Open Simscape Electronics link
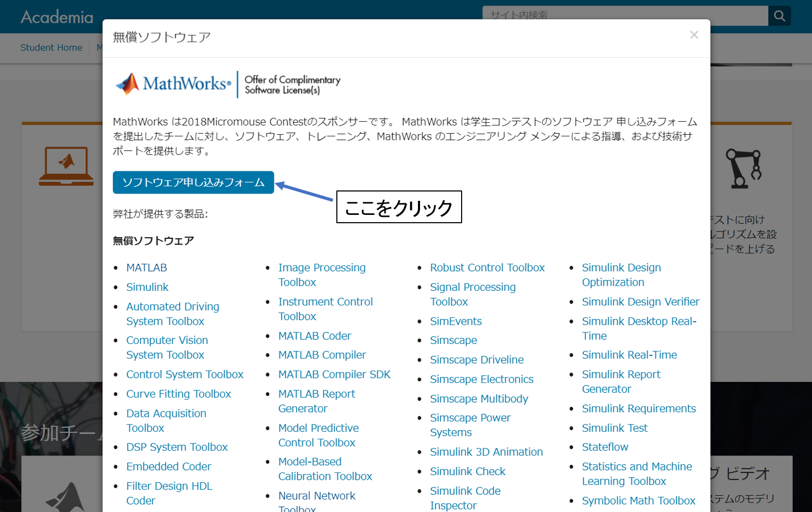Screen dimensions: 812x512 point(481,379)
